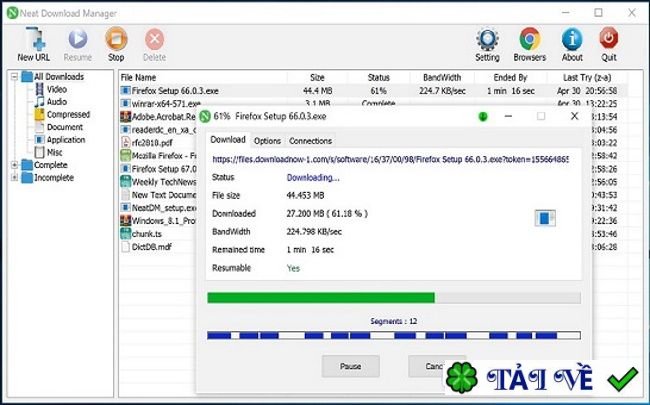Select the Windows_8.1_Pro file row
Image resolution: width=650 pixels, height=405 pixels.
[158, 221]
